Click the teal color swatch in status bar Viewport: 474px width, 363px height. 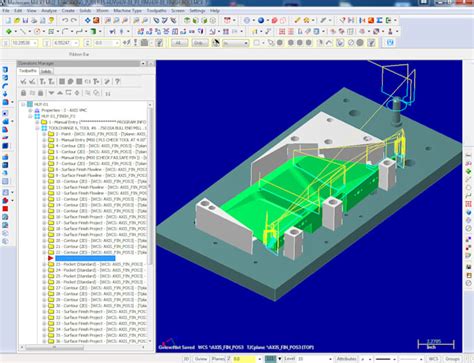click(x=270, y=359)
